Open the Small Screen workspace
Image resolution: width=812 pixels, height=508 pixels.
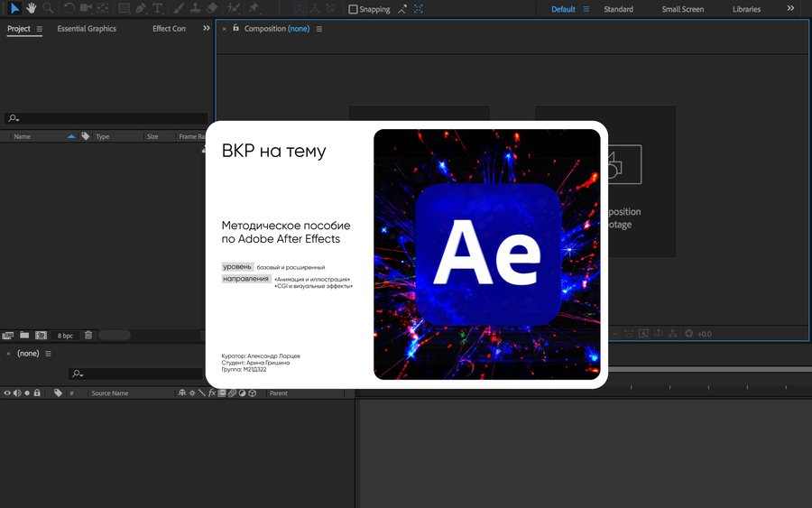(682, 9)
